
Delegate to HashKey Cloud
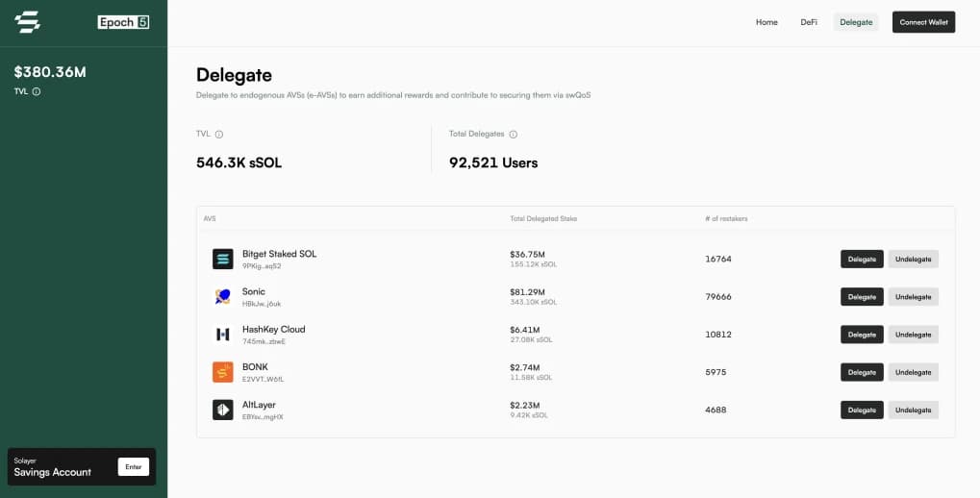862,335
